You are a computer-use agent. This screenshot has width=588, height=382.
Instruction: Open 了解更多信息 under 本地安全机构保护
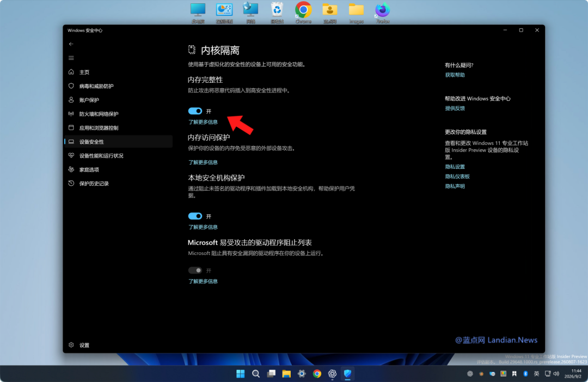203,227
